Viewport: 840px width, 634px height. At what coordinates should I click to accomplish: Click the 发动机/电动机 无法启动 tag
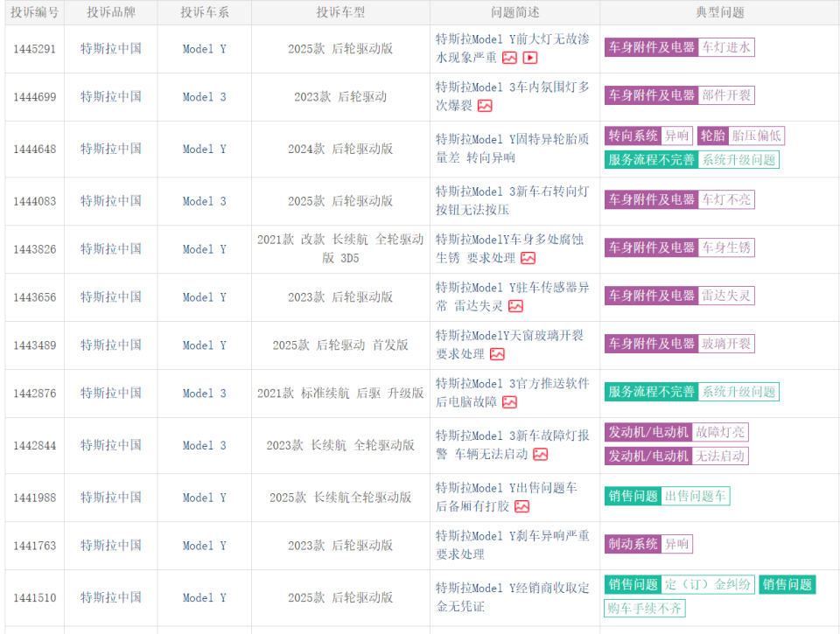676,456
